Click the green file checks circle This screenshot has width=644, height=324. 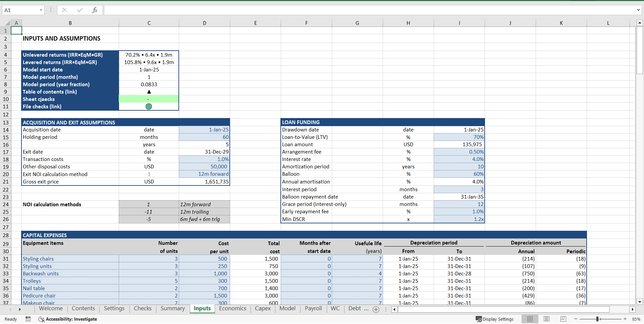[x=149, y=106]
